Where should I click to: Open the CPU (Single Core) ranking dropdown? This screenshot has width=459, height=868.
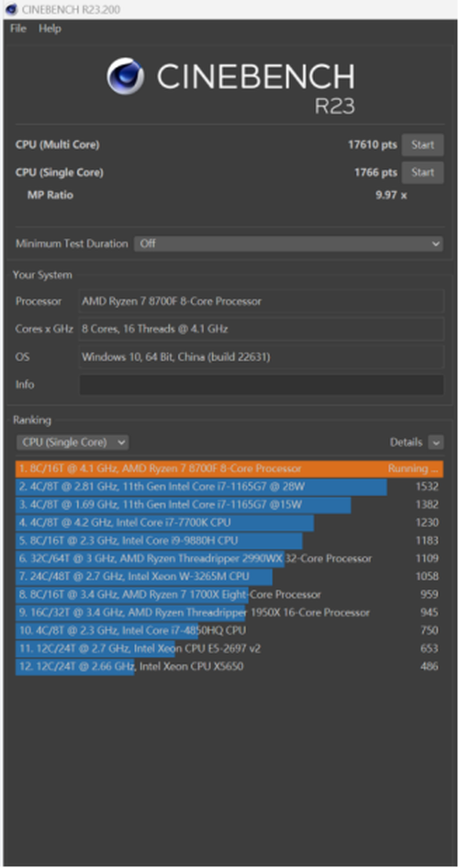point(73,443)
